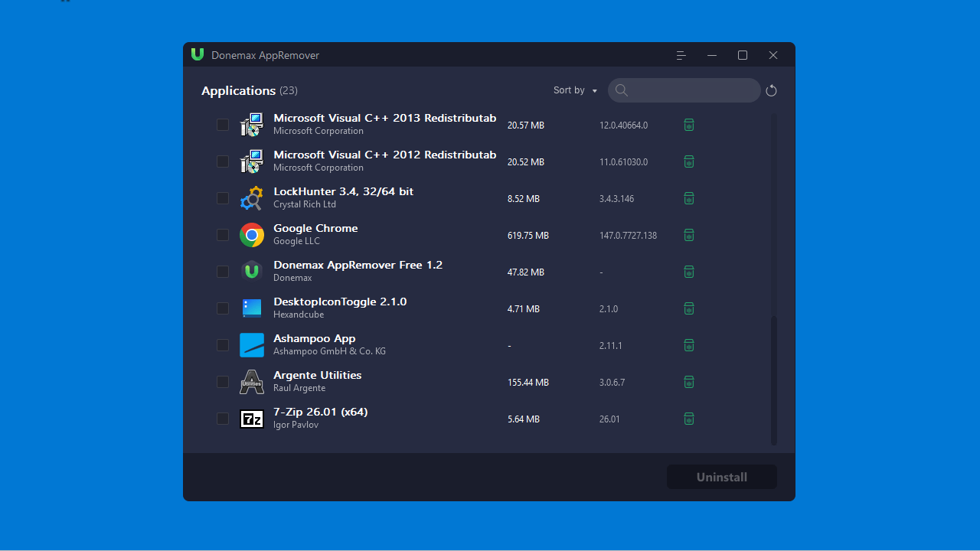
Task: Select the DesktopIconToggle checkbox
Action: (x=223, y=308)
